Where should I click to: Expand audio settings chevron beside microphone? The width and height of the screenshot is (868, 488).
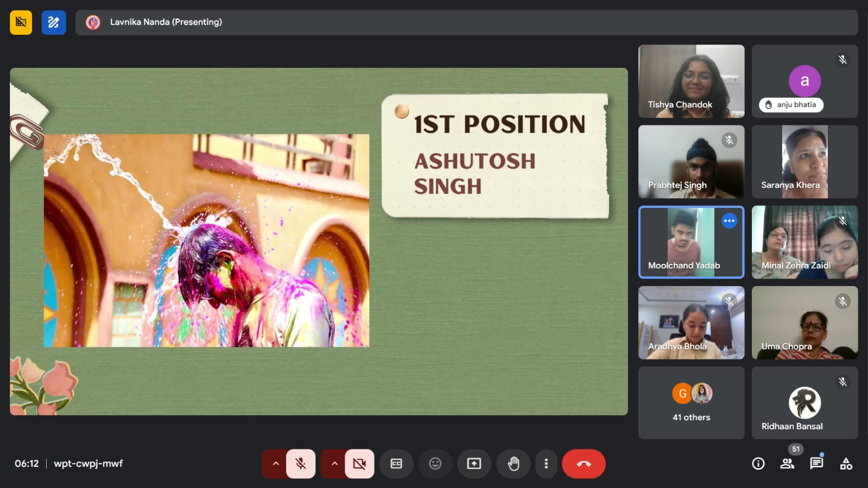pyautogui.click(x=276, y=464)
